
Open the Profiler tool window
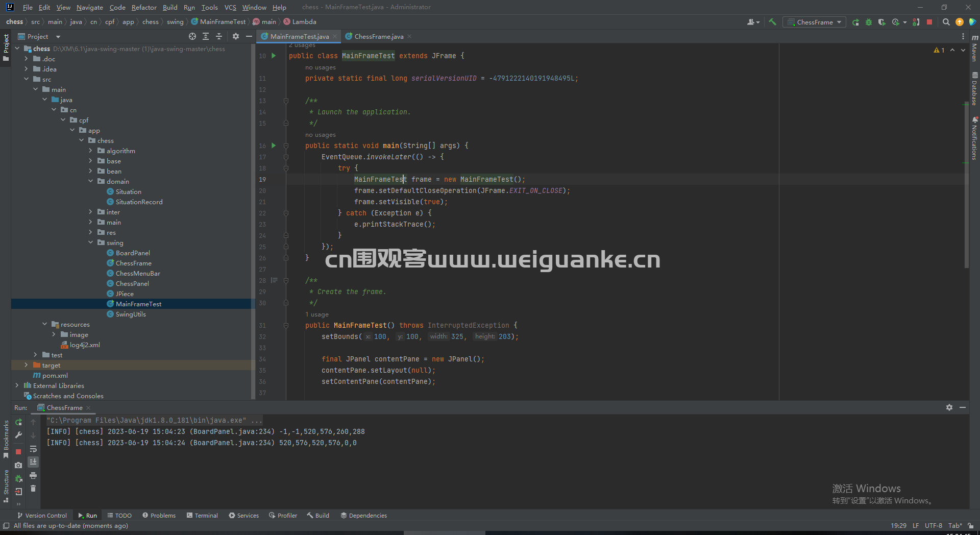[283, 516]
